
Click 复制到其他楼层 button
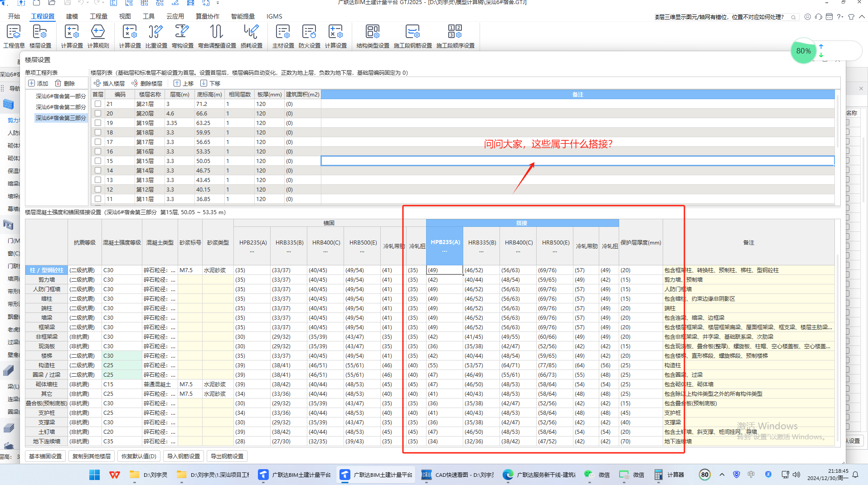(92, 456)
